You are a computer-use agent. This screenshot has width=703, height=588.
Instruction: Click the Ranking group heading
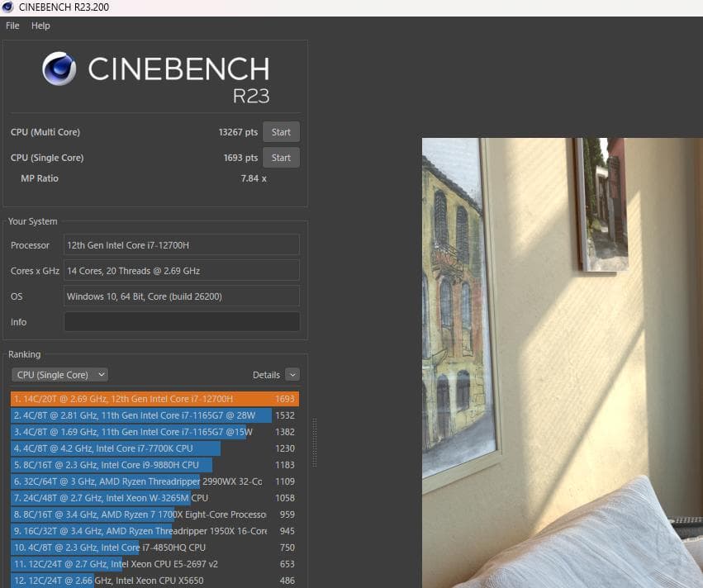24,354
